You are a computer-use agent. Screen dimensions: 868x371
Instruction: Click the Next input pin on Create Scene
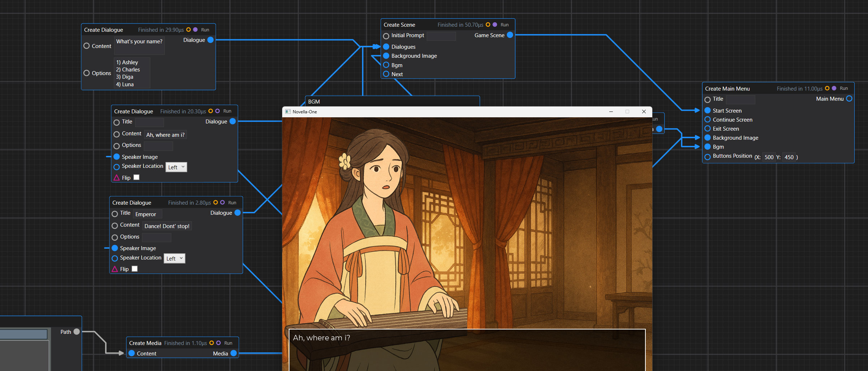(x=386, y=74)
